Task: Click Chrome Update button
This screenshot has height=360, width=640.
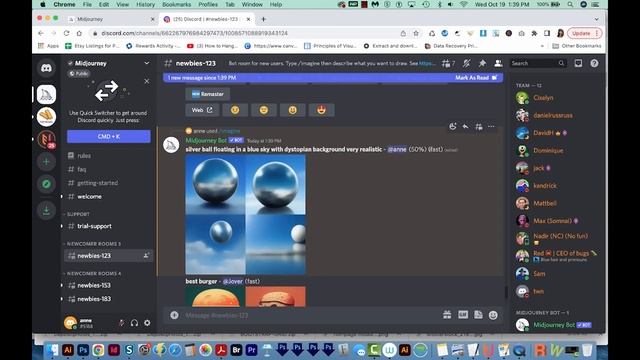Action: coord(584,33)
